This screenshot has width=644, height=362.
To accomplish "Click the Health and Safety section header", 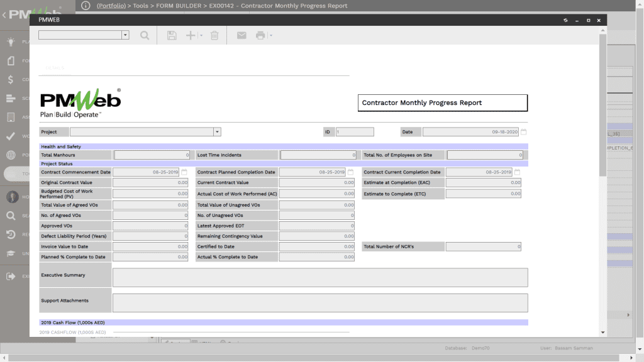I will click(284, 146).
